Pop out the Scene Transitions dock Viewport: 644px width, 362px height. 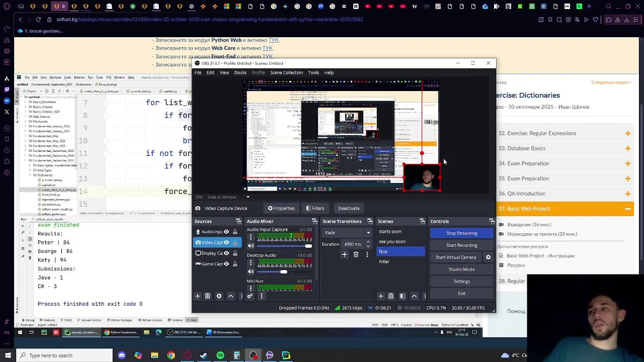pyautogui.click(x=370, y=221)
